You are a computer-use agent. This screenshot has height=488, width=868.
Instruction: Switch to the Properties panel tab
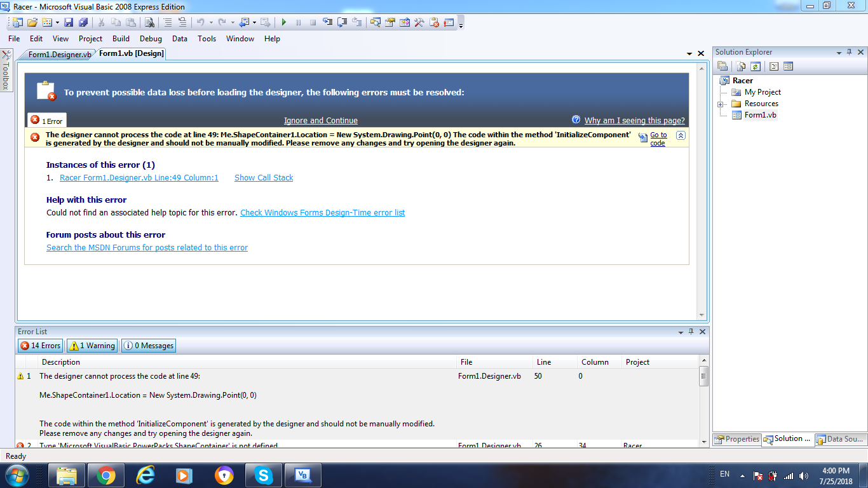click(x=737, y=439)
